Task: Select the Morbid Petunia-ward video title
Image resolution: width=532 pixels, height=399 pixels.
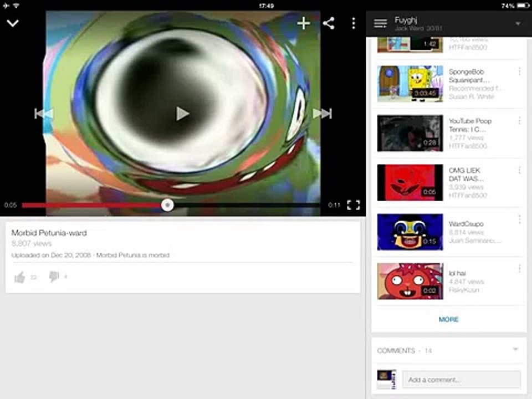Action: click(49, 233)
